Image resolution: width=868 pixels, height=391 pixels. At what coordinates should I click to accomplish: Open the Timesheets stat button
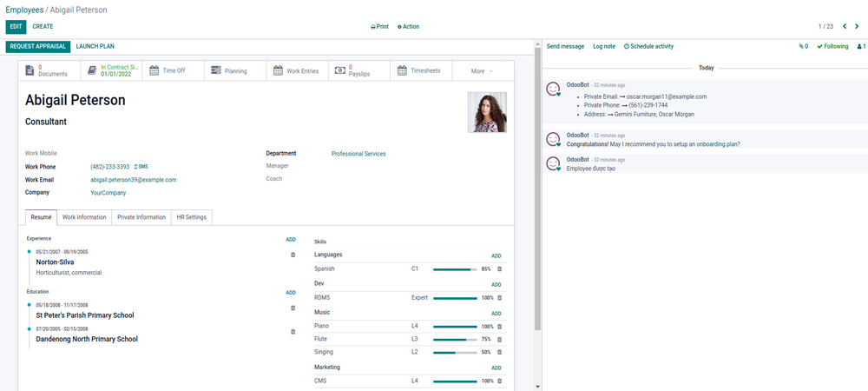pos(421,71)
